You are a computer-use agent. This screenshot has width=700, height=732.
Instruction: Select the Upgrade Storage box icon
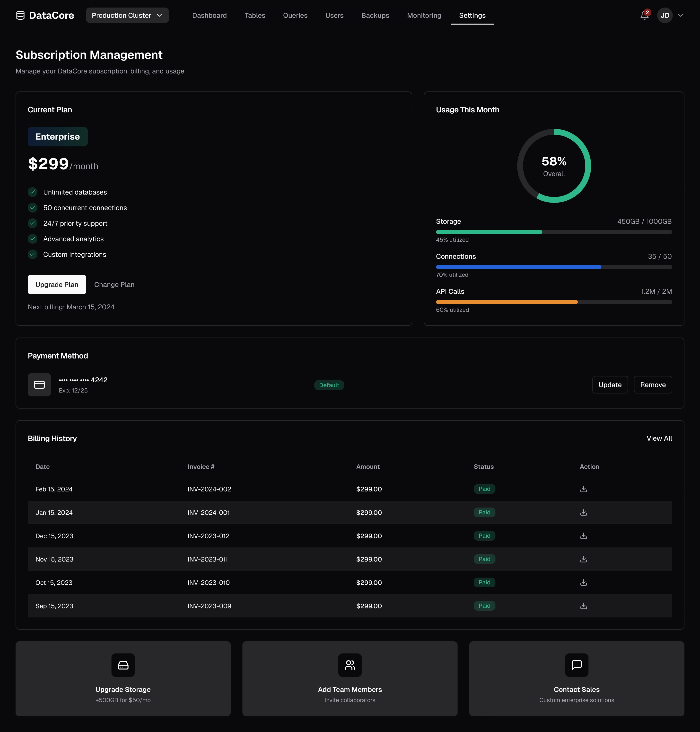tap(123, 665)
